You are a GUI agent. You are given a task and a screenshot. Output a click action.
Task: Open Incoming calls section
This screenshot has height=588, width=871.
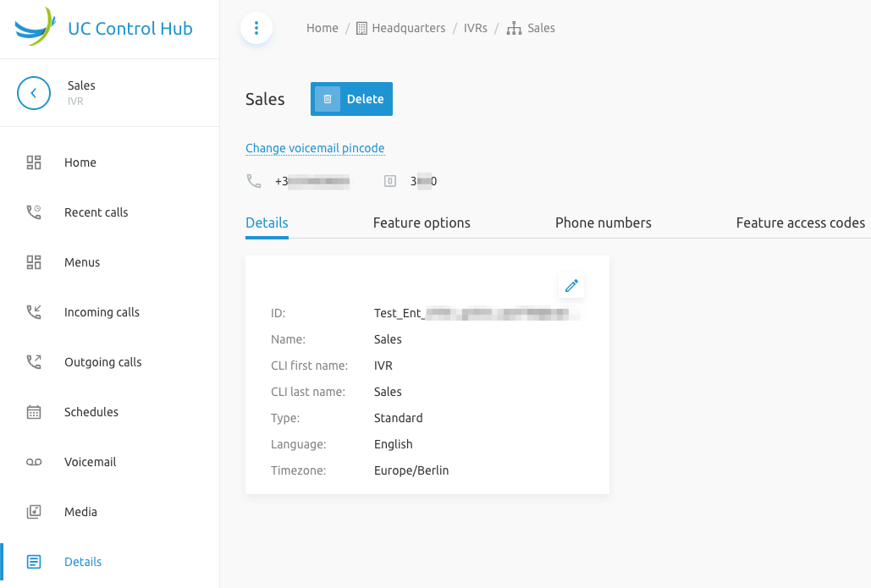(x=102, y=312)
